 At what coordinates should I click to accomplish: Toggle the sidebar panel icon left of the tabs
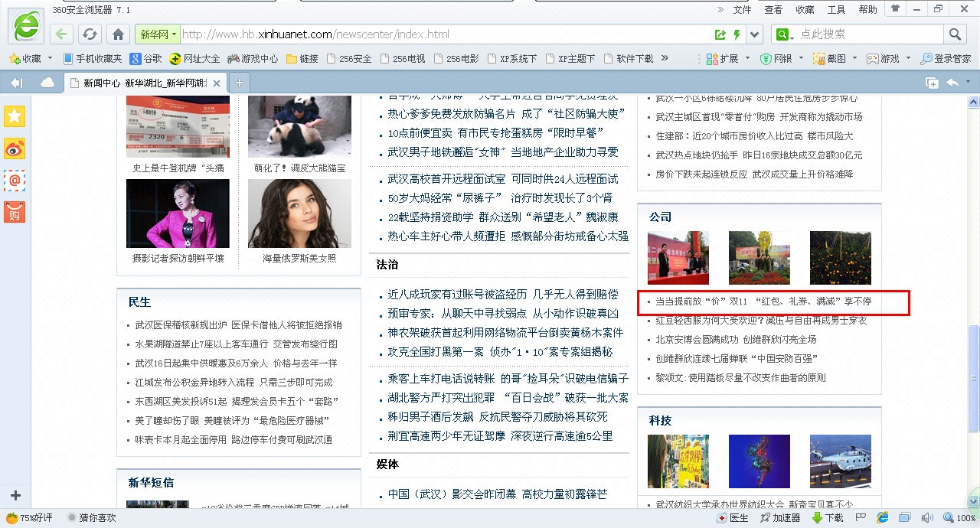coord(16,83)
